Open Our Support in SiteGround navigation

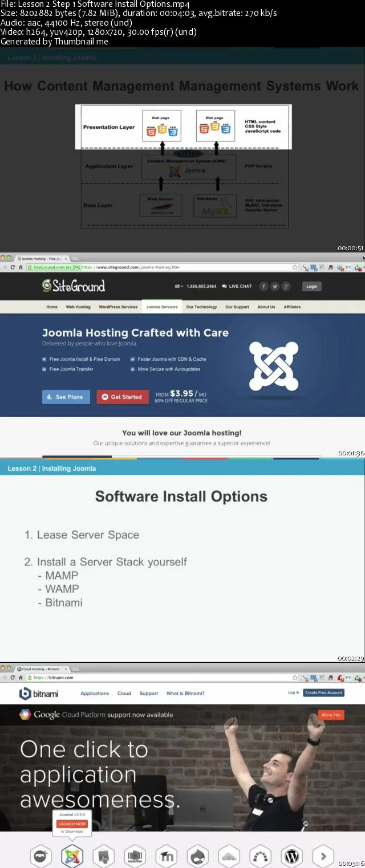pyautogui.click(x=237, y=307)
